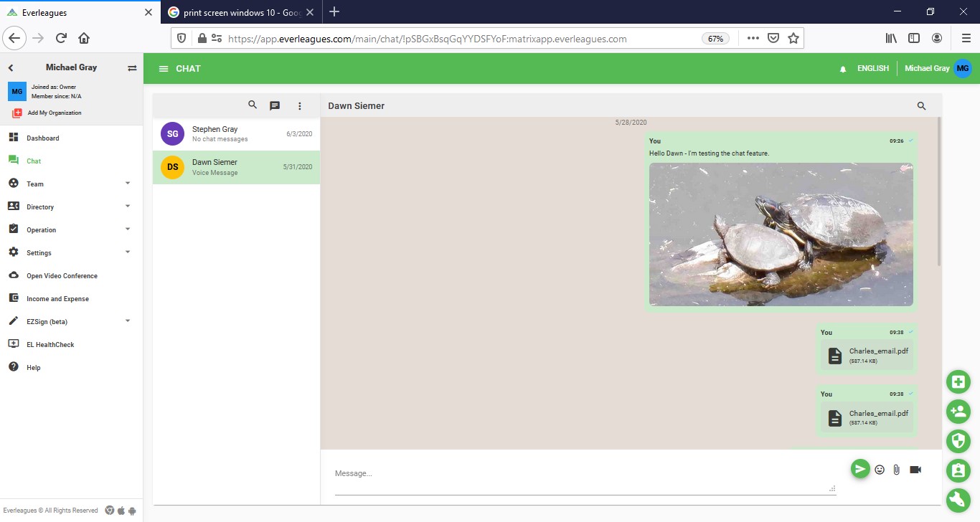The width and height of the screenshot is (980, 522).
Task: Click the green send message button
Action: pyautogui.click(x=859, y=469)
